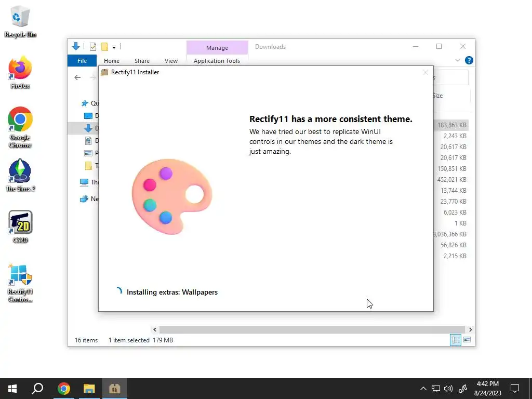Switch to Chrome in the taskbar

(x=64, y=389)
